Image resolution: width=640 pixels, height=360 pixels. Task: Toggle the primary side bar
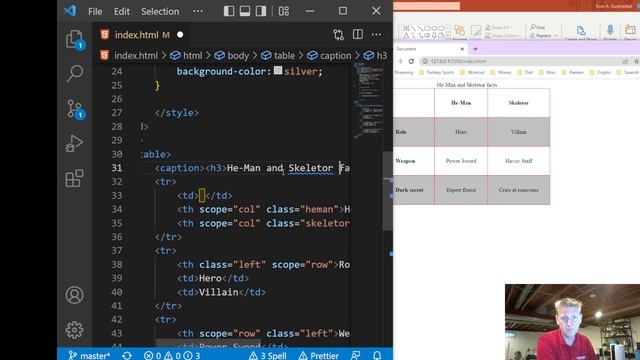pos(229,11)
